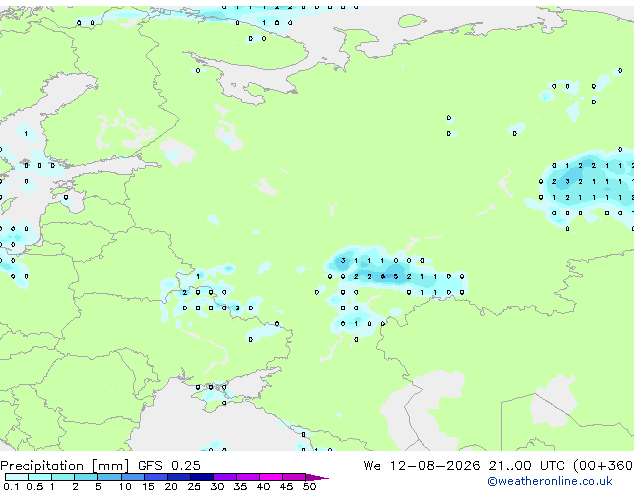Click the legend label '50'

[310, 486]
